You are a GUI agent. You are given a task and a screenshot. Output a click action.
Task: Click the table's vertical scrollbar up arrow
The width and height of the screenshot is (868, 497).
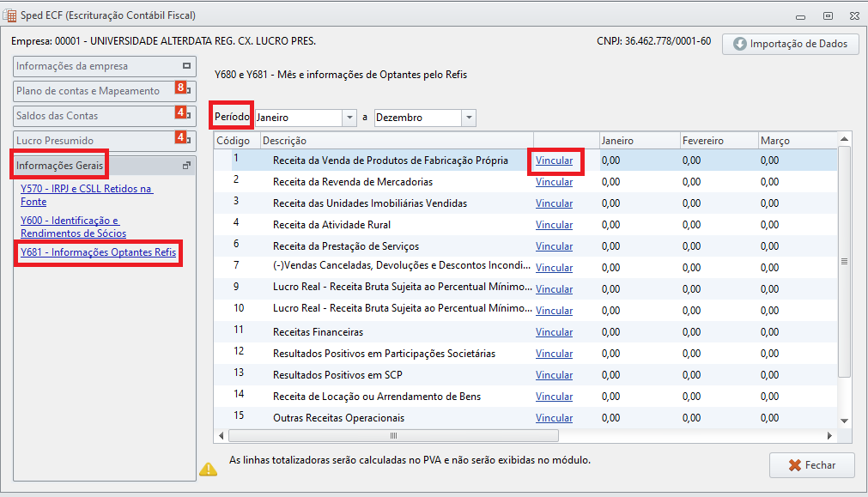[844, 139]
